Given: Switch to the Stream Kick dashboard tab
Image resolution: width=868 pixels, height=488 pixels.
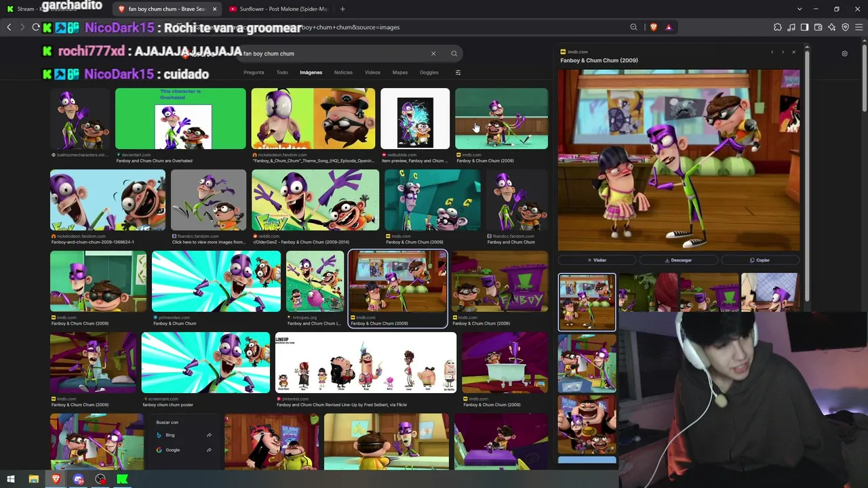Looking at the screenshot, I should coord(54,9).
